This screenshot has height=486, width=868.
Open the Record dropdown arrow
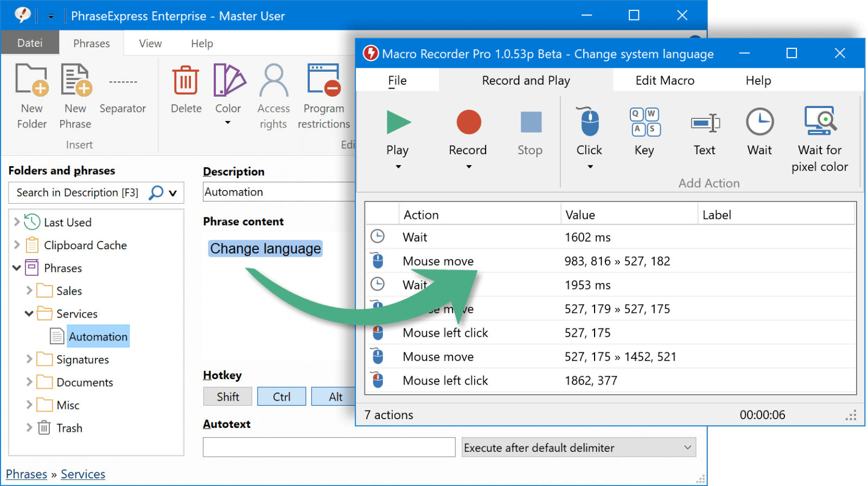[469, 167]
